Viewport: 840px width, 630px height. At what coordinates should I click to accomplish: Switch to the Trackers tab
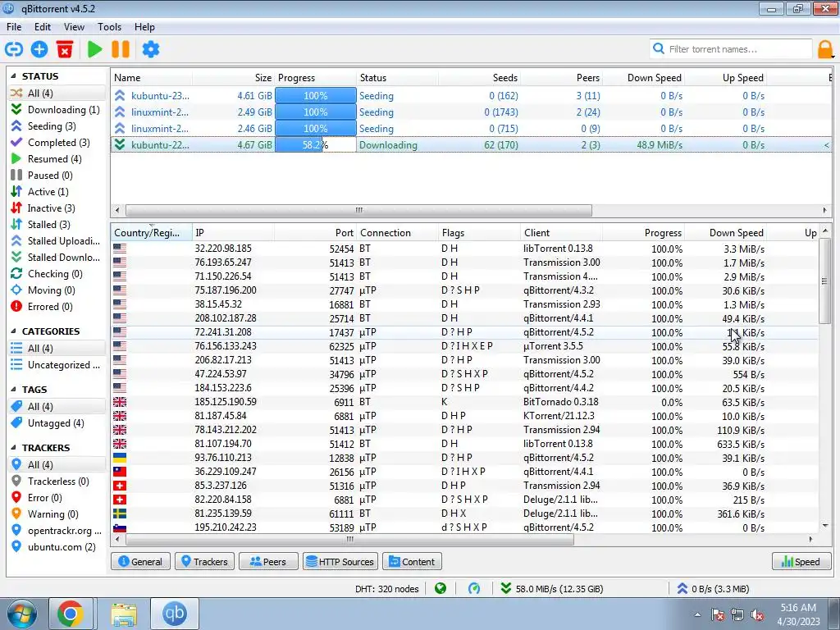(x=204, y=561)
